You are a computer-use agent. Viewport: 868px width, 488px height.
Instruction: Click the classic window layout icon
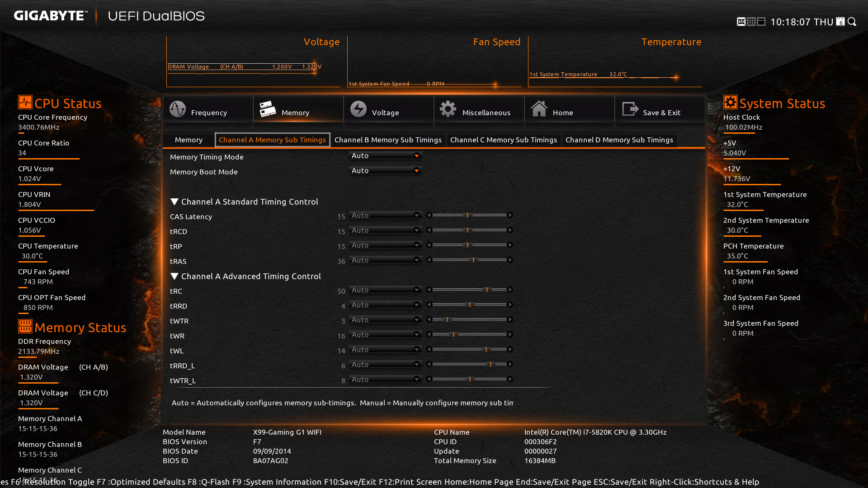[761, 22]
